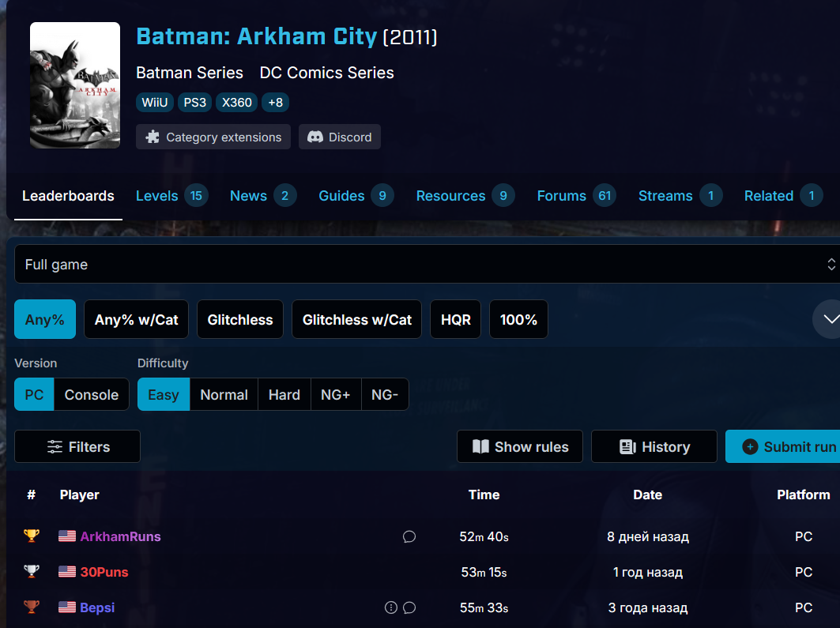Click the '1 год назад' date cell
This screenshot has height=628, width=840.
pos(648,572)
